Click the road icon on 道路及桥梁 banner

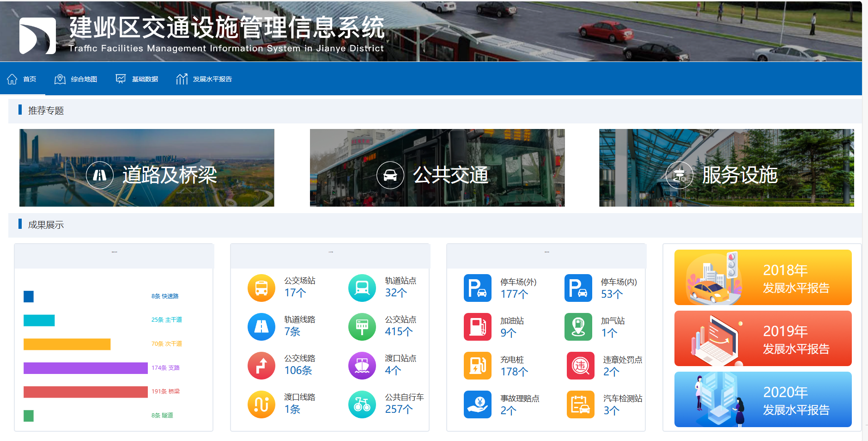click(100, 175)
